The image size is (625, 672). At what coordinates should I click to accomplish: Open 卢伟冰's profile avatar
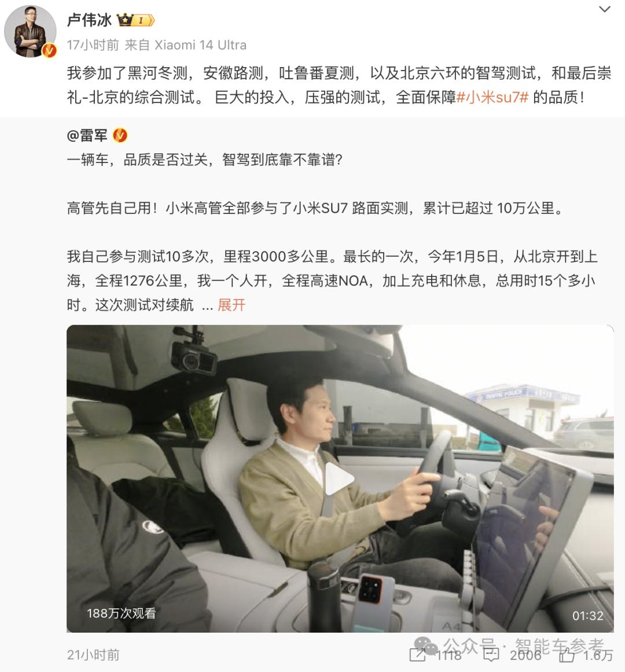point(30,31)
